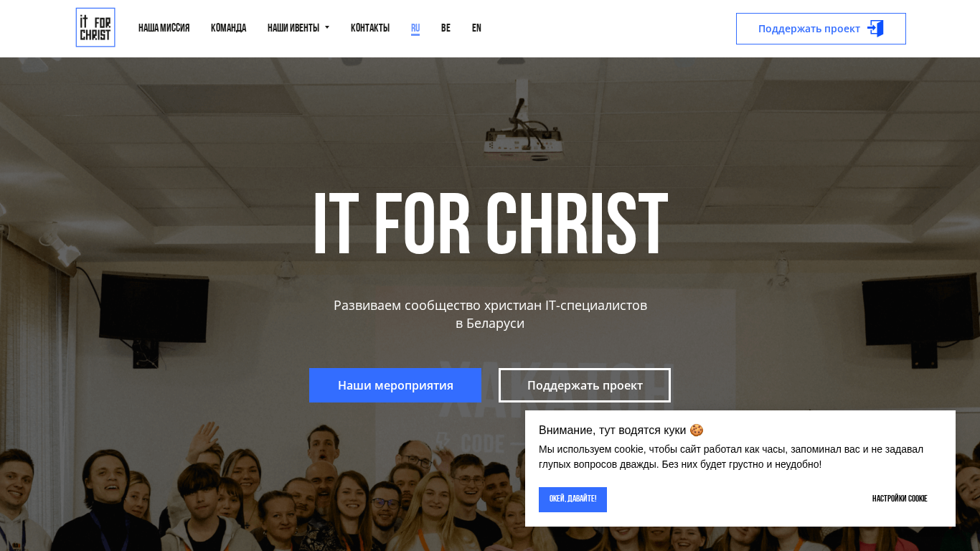Go to the Команда section
The height and width of the screenshot is (551, 980).
click(x=228, y=28)
